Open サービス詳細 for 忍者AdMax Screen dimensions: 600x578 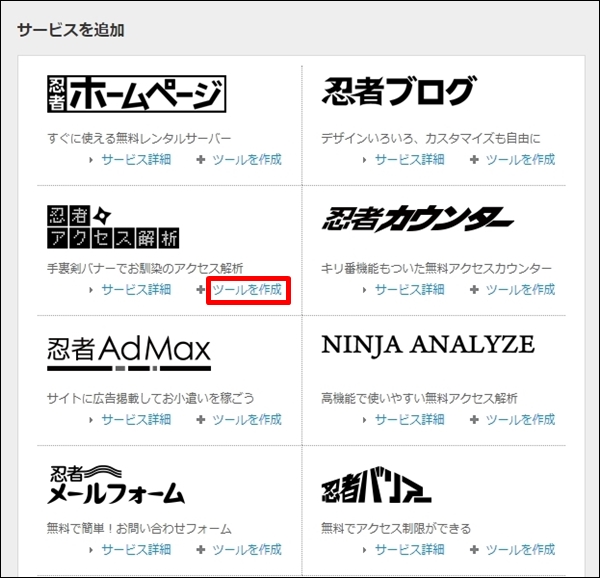(x=136, y=420)
